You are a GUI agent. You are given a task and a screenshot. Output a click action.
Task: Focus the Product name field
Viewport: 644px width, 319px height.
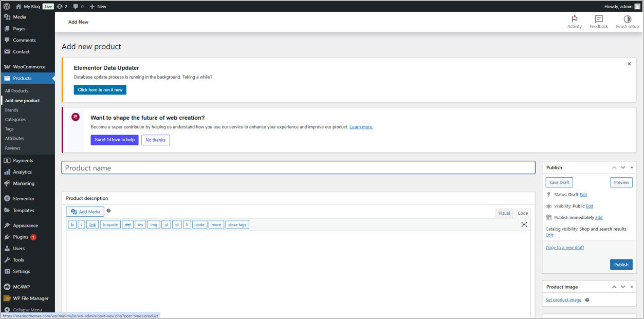pos(299,168)
